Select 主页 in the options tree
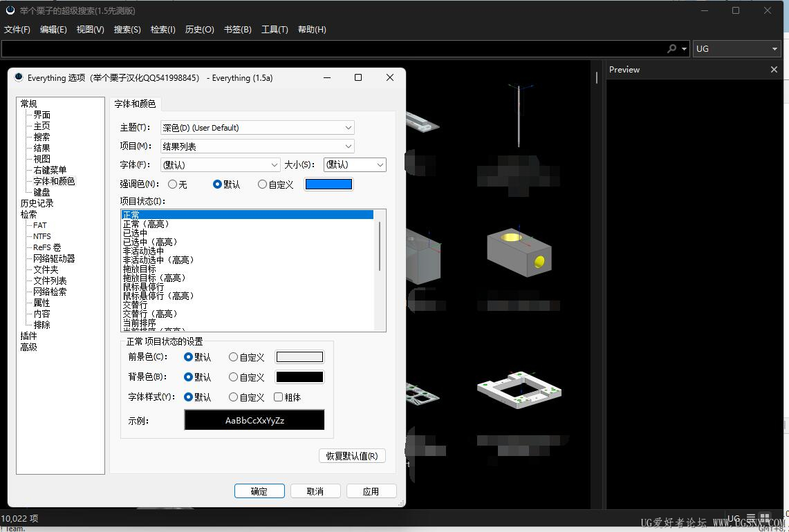789x532 pixels. coord(41,126)
